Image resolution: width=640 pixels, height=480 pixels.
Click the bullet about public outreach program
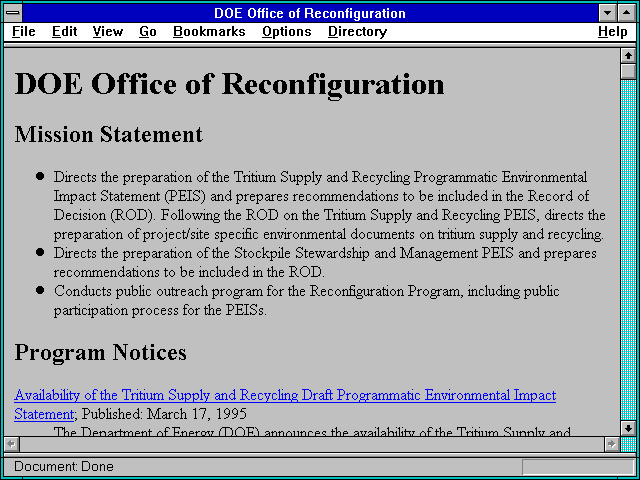(x=306, y=300)
